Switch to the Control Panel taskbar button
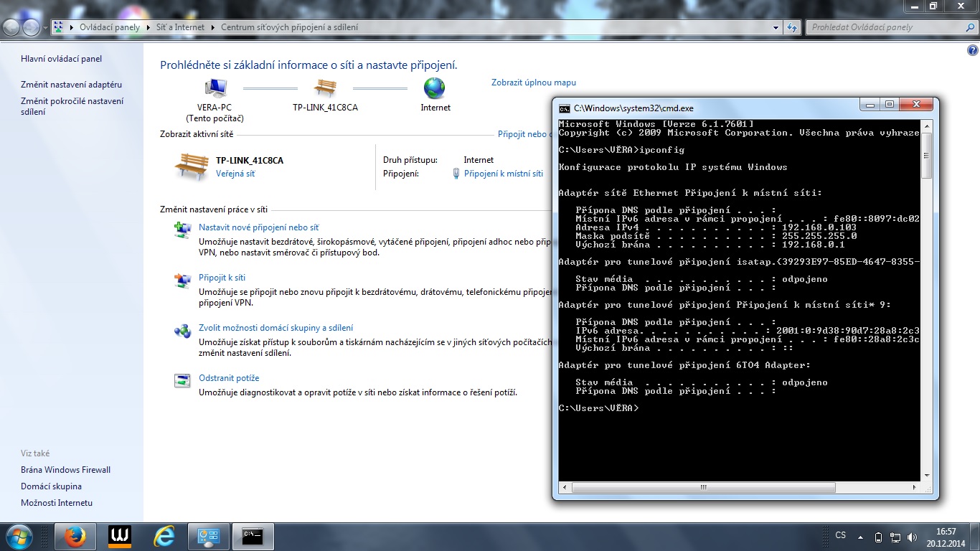 (209, 537)
